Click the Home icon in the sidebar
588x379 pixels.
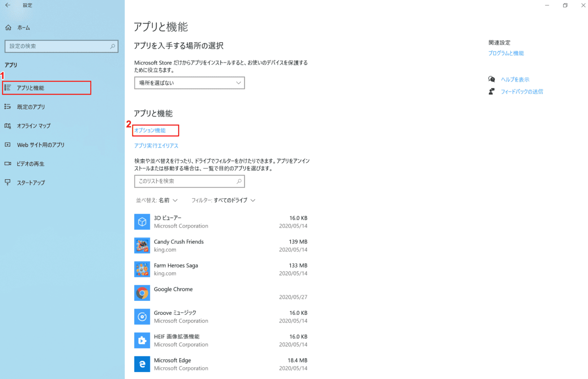click(x=8, y=28)
